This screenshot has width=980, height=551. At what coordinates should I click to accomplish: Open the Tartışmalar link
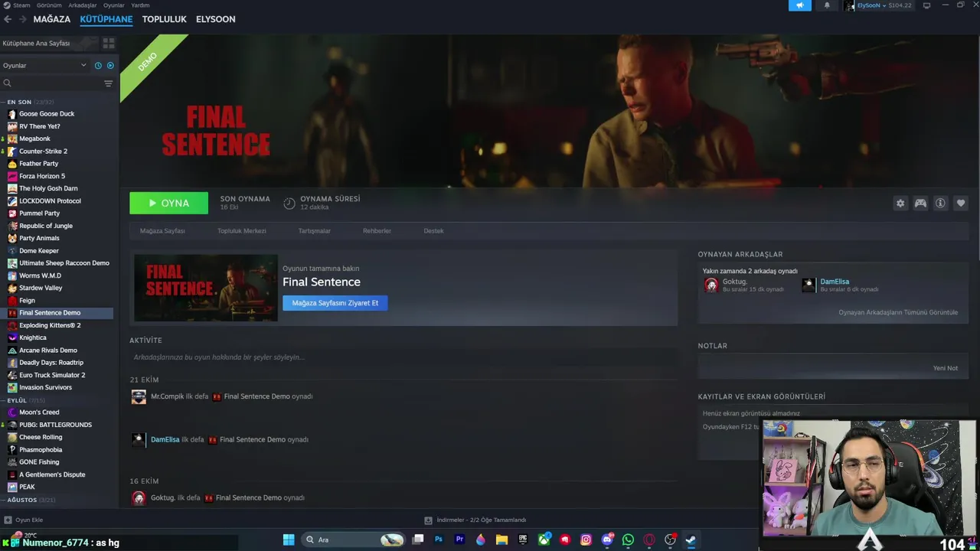(x=315, y=230)
